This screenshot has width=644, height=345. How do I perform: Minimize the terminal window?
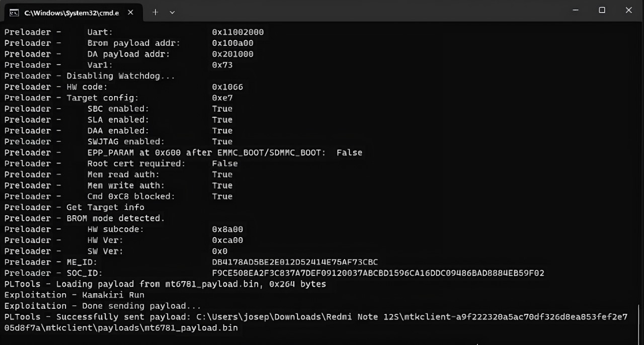(575, 10)
